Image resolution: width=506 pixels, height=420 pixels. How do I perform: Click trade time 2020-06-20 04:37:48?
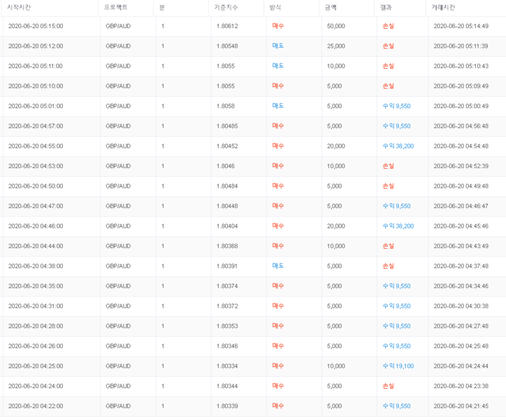[461, 266]
